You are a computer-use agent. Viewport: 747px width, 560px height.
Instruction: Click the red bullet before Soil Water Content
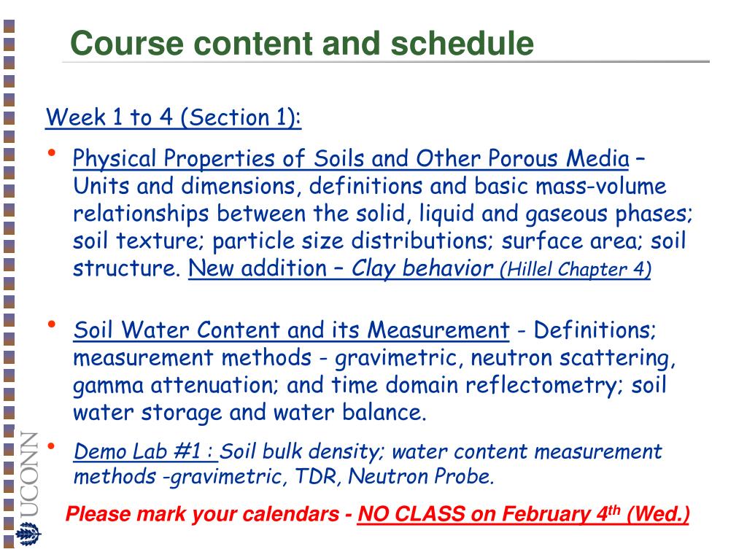pyautogui.click(x=52, y=324)
